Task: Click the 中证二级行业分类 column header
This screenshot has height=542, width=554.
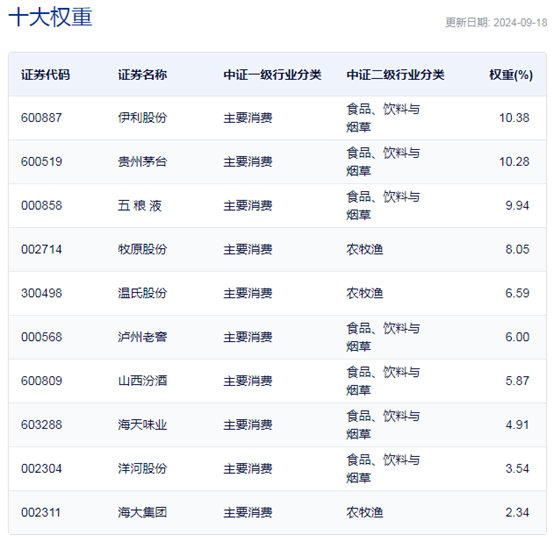Action: [x=395, y=75]
